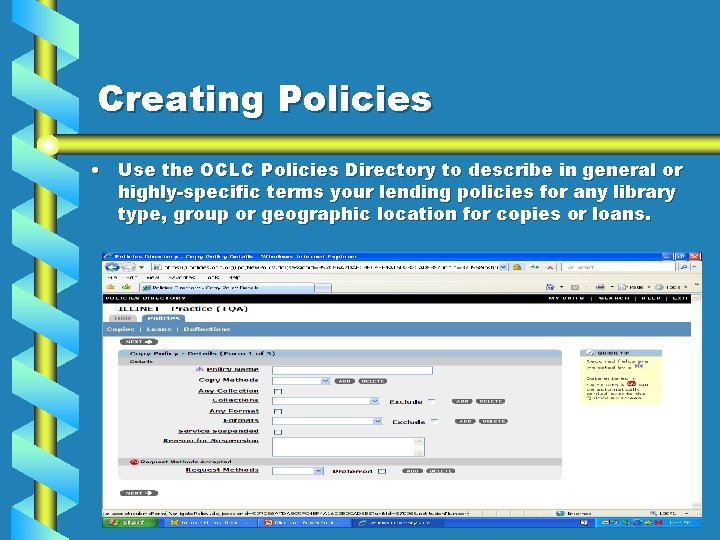720x540 pixels.
Task: Click the browser Back arrow button
Action: tap(112, 267)
